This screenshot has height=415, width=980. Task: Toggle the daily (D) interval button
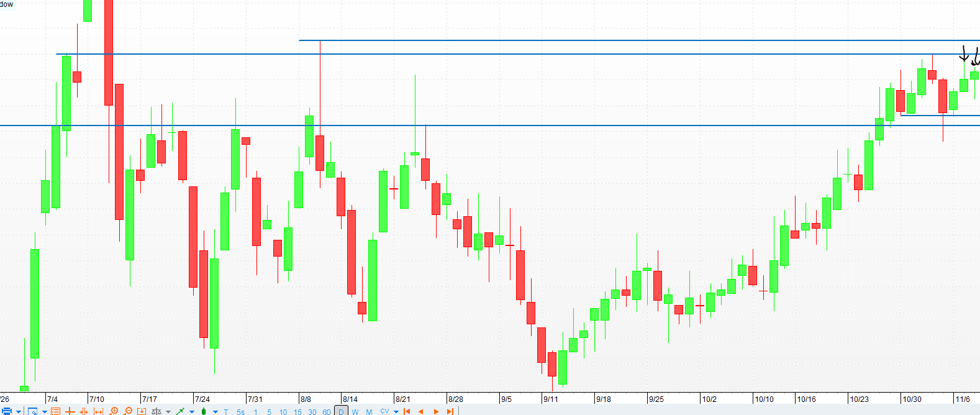(x=341, y=411)
